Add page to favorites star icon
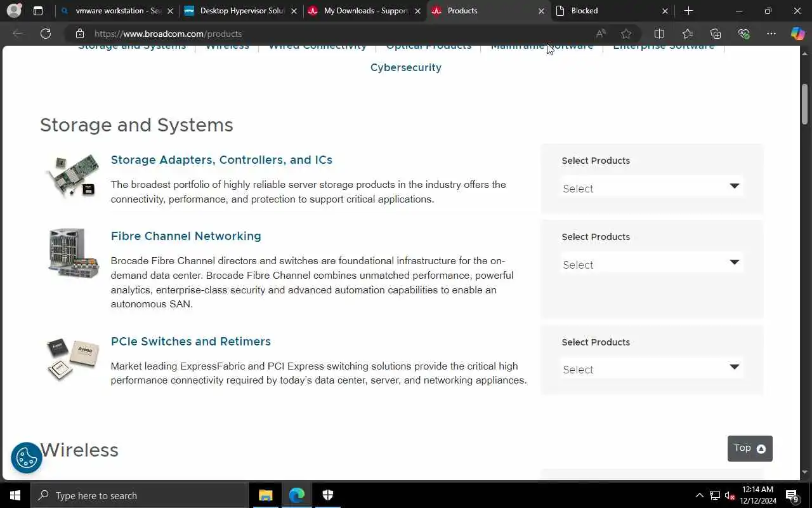This screenshot has height=508, width=812. (x=626, y=34)
